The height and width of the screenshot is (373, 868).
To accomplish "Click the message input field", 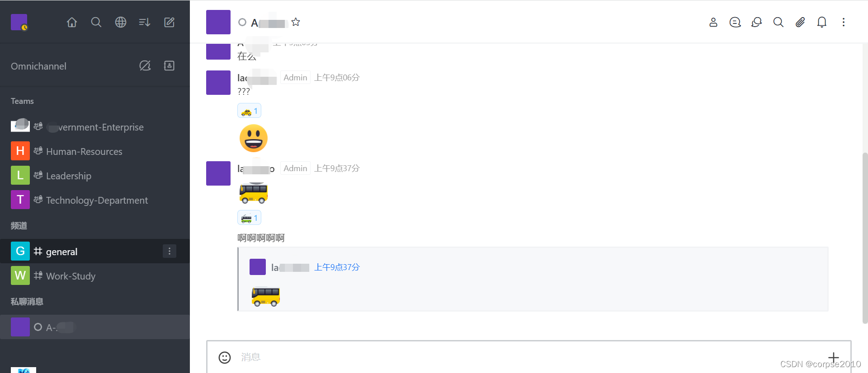I will (529, 357).
